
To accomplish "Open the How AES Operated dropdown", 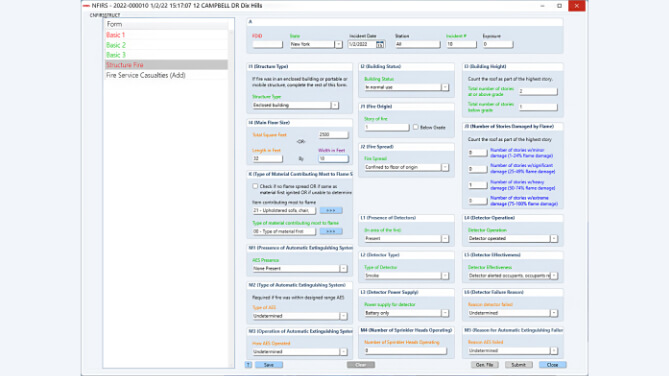I will click(343, 352).
